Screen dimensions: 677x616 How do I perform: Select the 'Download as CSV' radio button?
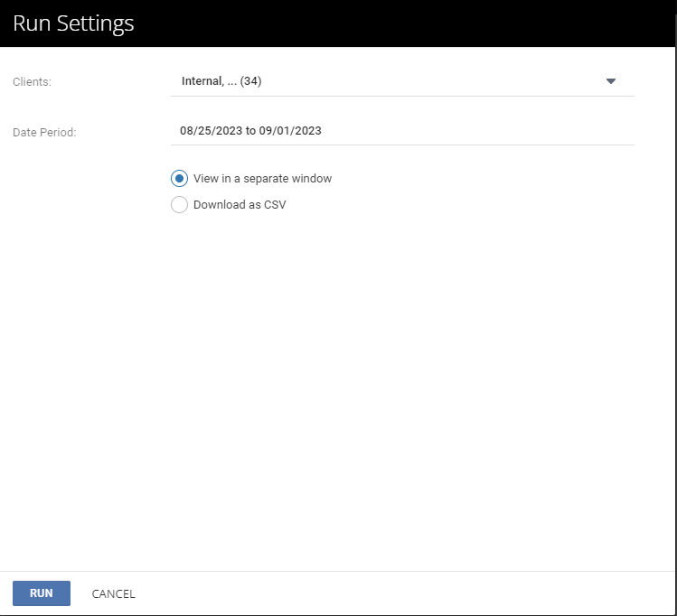(179, 204)
